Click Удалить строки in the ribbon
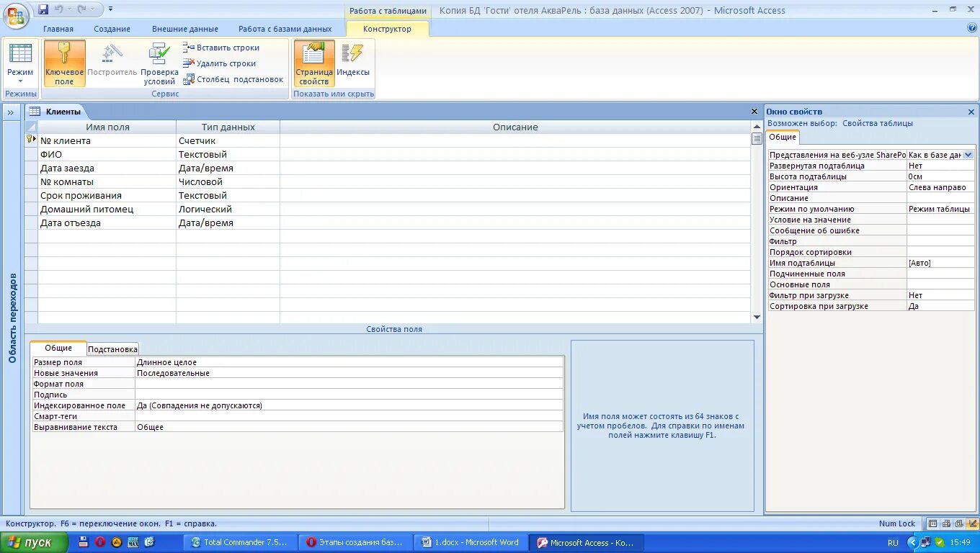This screenshot has width=980, height=553. (x=220, y=63)
